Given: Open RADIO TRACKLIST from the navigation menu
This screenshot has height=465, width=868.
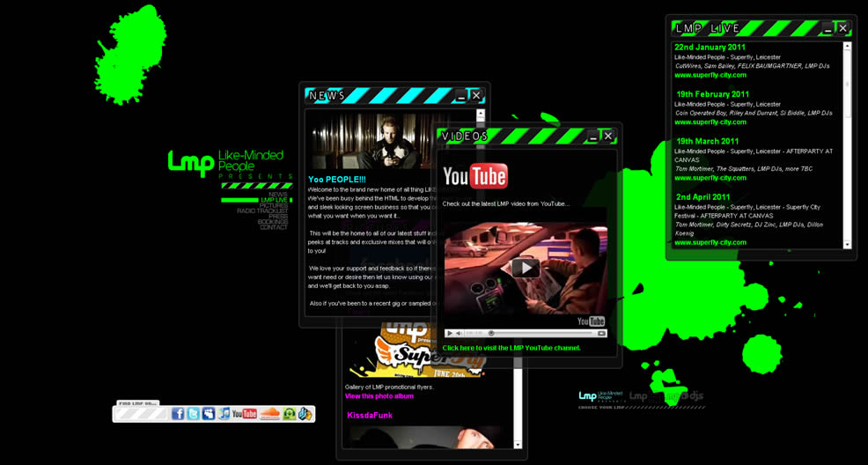Looking at the screenshot, I should (x=262, y=211).
